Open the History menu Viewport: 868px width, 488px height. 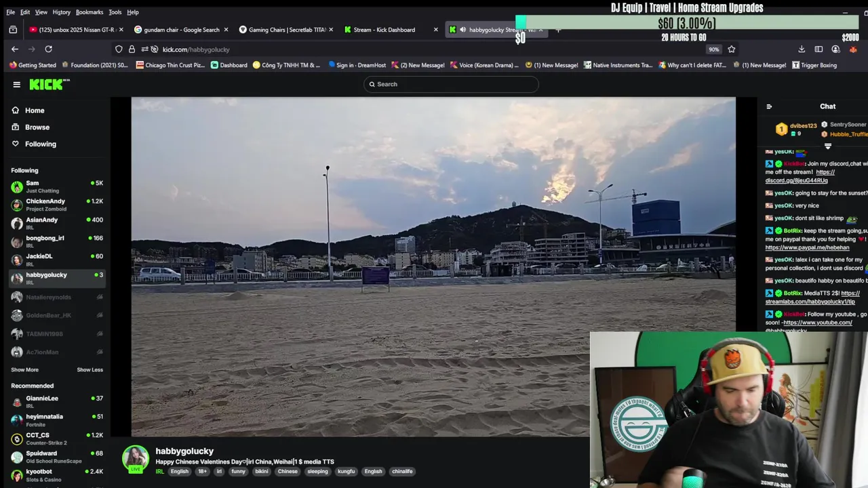click(62, 12)
